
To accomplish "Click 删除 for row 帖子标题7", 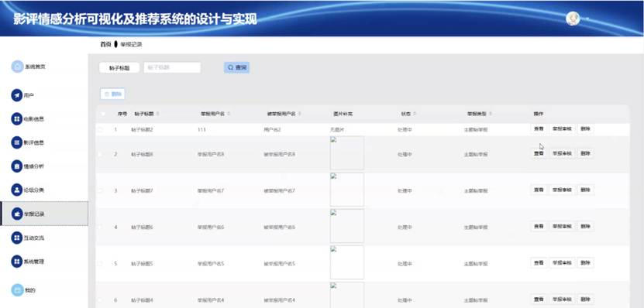I will (x=585, y=190).
